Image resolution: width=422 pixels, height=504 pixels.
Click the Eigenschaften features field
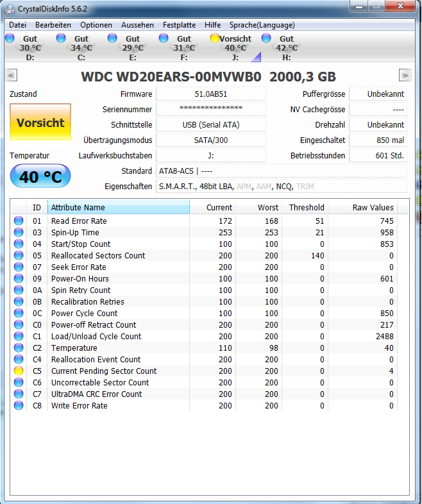(x=282, y=187)
